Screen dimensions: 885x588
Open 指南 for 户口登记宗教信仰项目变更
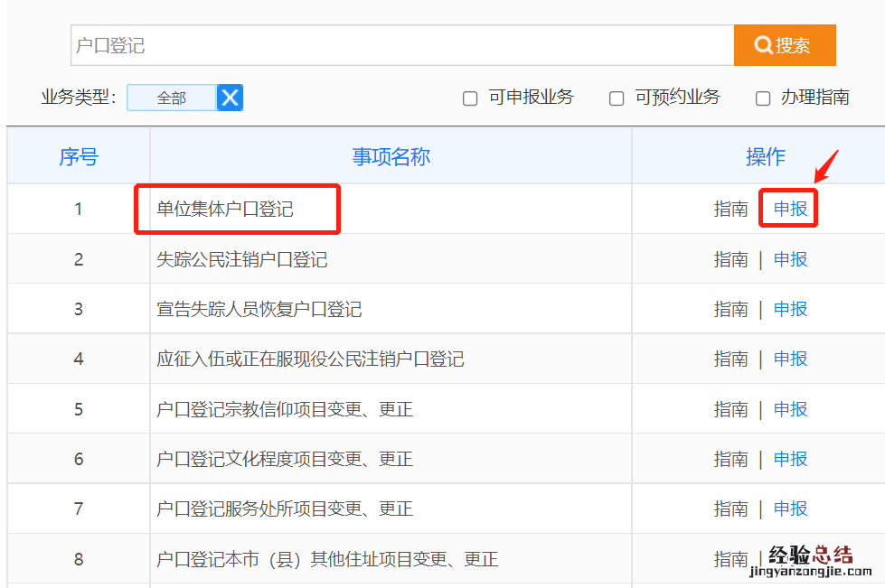click(x=730, y=410)
